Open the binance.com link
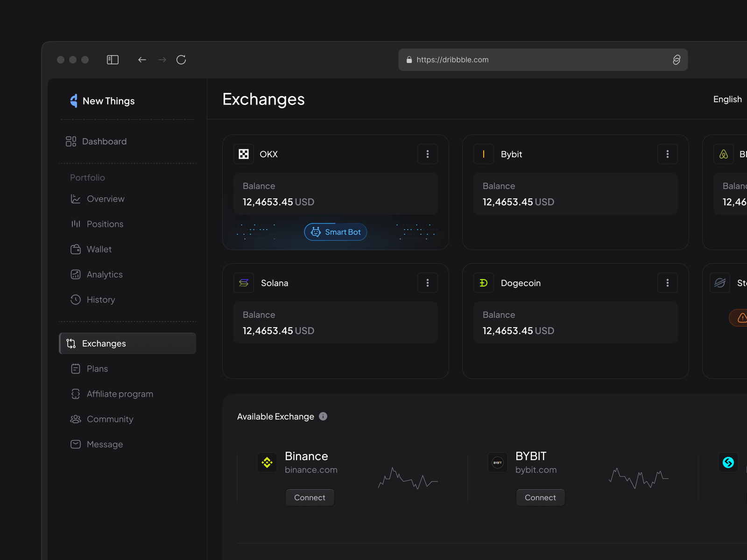Viewport: 747px width, 560px height. [311, 470]
